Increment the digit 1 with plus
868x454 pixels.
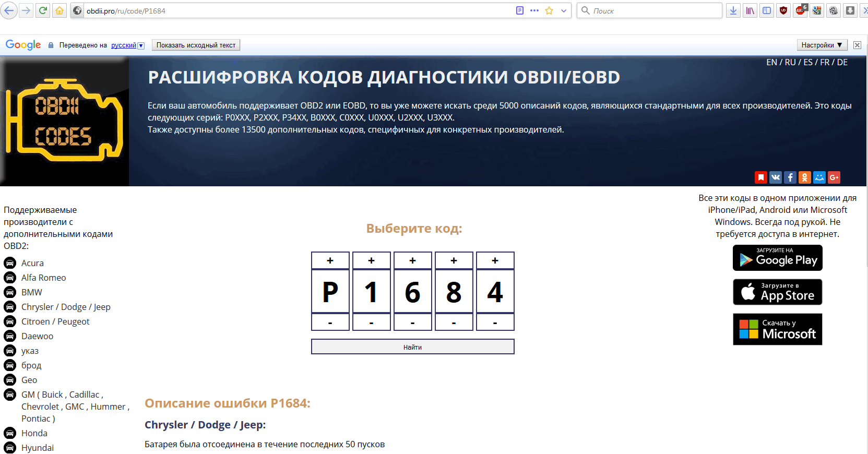tap(371, 260)
